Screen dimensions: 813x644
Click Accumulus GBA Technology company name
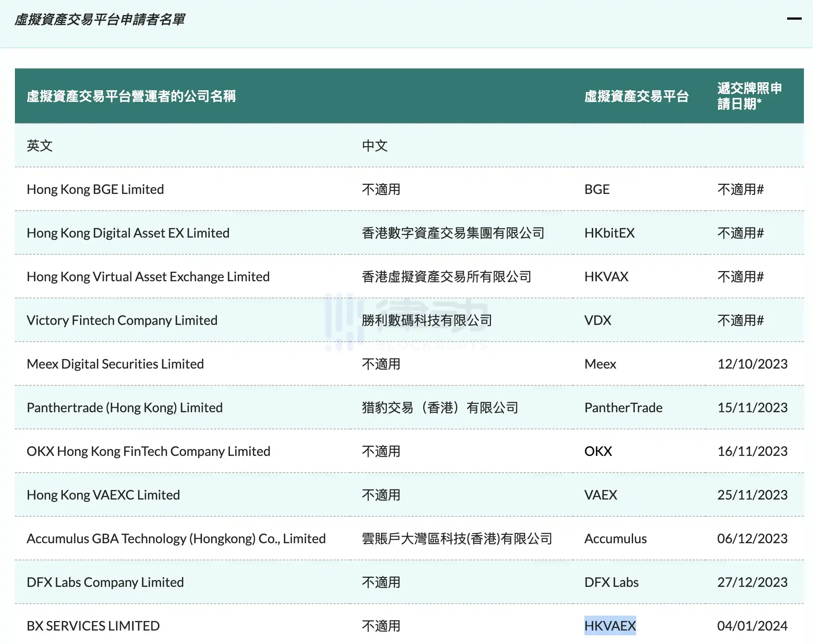[x=176, y=539]
